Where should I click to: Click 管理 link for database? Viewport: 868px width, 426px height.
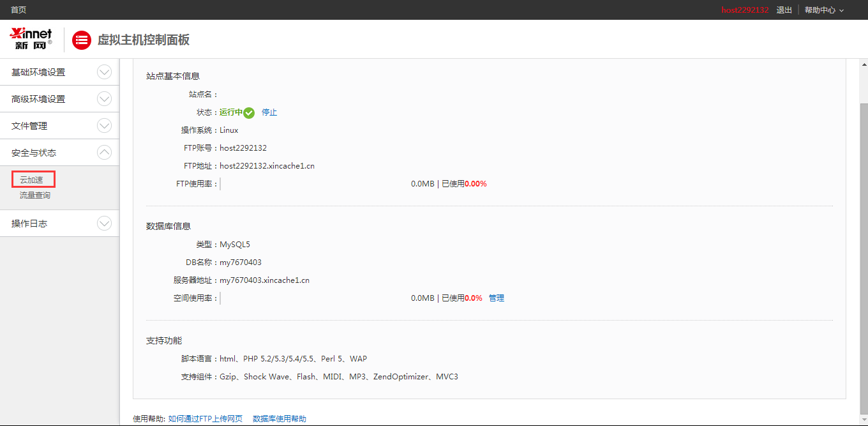coord(497,298)
